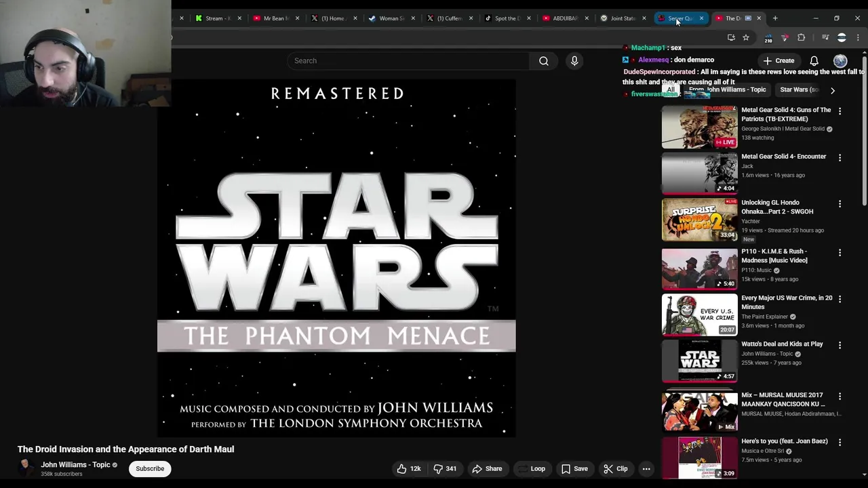The height and width of the screenshot is (488, 868).
Task: Save the video to a playlist
Action: tap(574, 468)
